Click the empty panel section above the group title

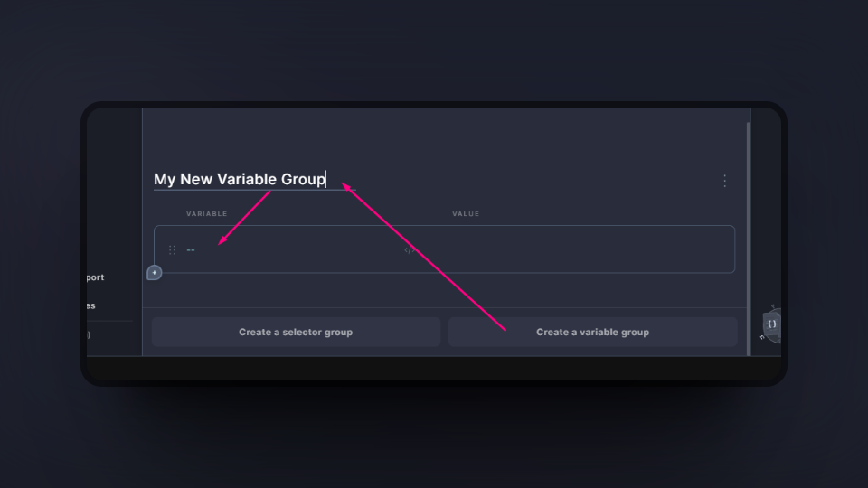(x=443, y=122)
